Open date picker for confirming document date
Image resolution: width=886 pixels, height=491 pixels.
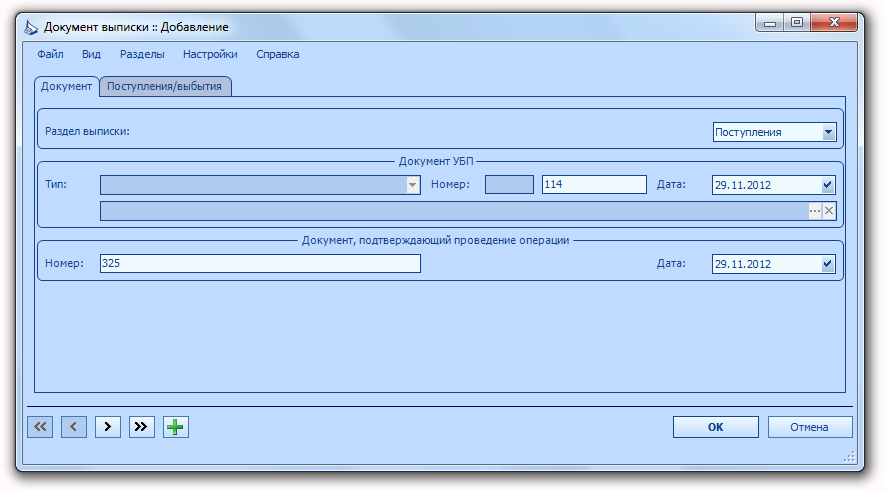coord(828,264)
